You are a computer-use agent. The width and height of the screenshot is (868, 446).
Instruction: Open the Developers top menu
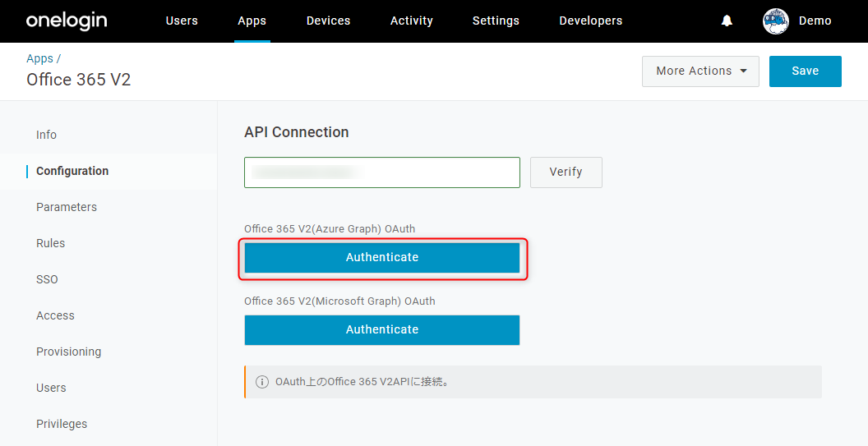(591, 21)
